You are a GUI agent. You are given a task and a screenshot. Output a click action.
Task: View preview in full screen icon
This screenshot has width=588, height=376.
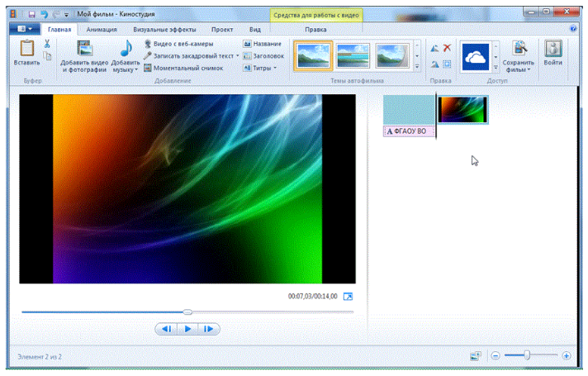tap(348, 297)
